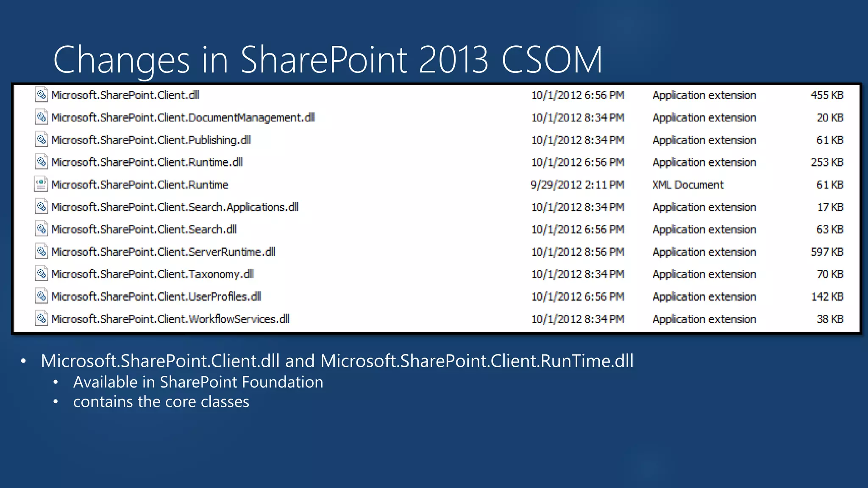Select file name Microsoft.SharePoint.Client.Publishing.dll
This screenshot has height=488, width=868.
pos(151,140)
